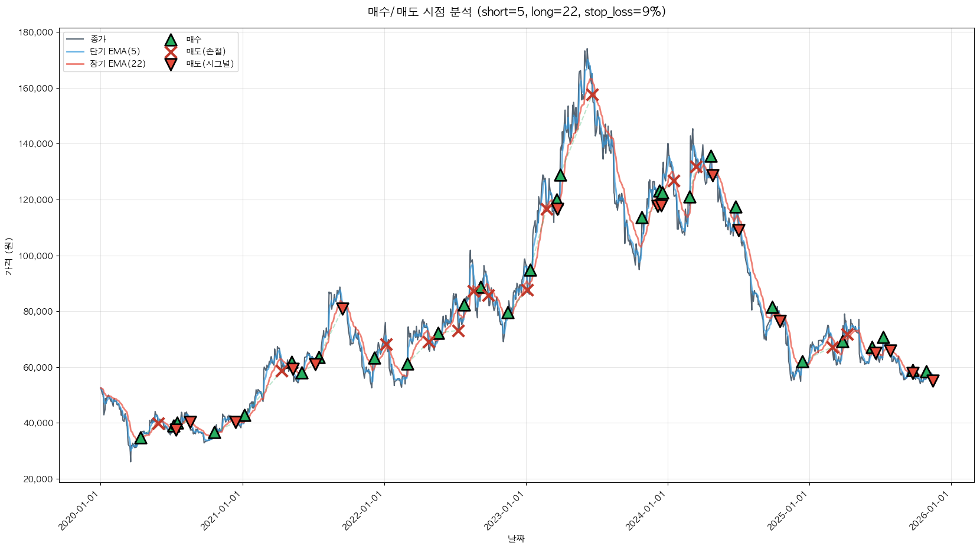Click the 종가 gray line sample in legend
The height and width of the screenshot is (549, 980).
tap(76, 40)
